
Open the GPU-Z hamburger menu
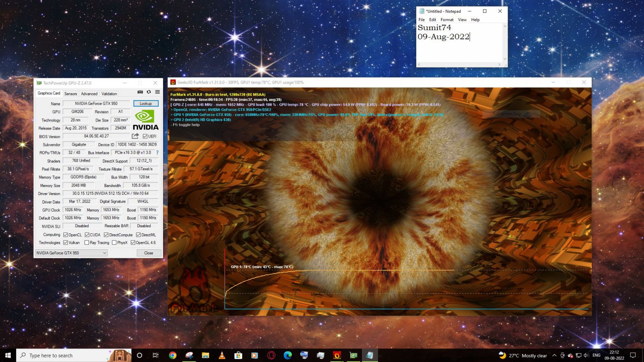pyautogui.click(x=157, y=92)
